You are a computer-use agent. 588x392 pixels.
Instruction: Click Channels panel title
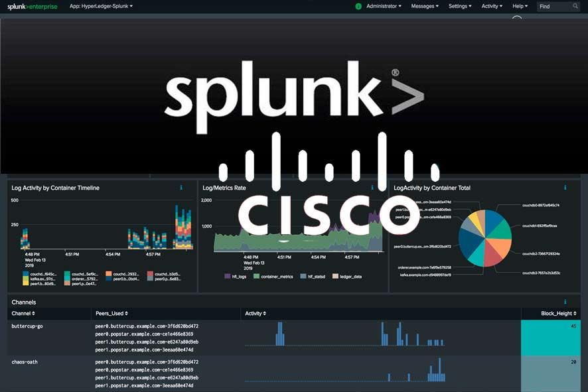[24, 302]
